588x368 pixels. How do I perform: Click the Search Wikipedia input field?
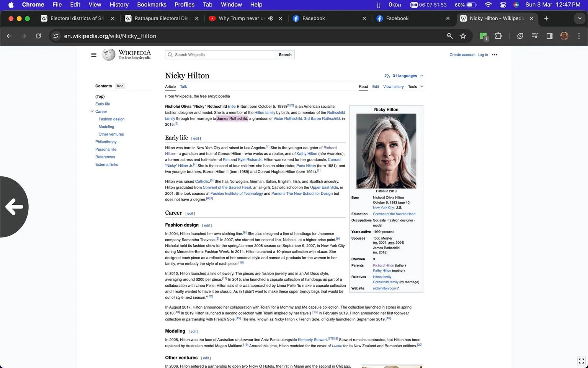click(220, 55)
